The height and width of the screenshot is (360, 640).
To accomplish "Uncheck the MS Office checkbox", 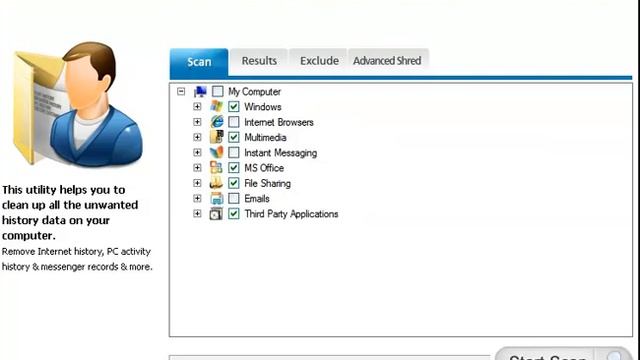I will 233,168.
